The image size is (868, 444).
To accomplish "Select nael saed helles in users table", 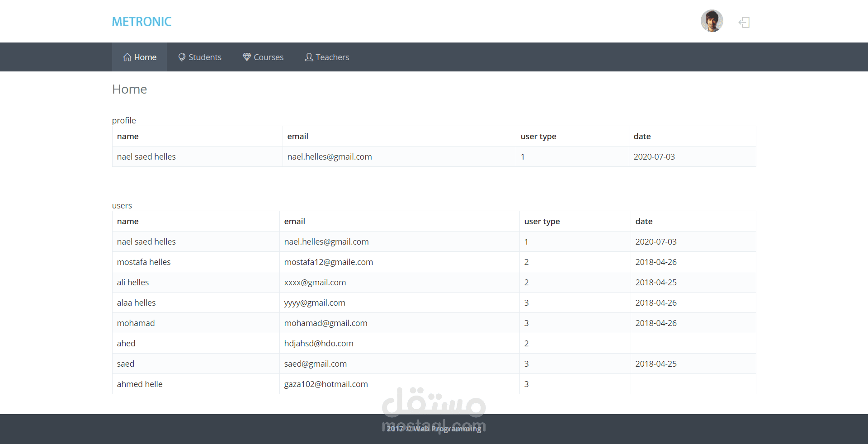I will (146, 242).
